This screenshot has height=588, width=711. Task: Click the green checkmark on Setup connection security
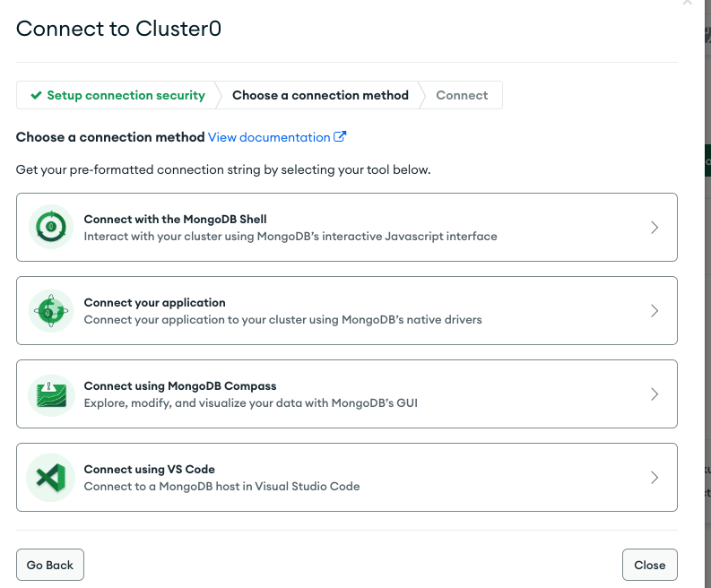point(36,95)
